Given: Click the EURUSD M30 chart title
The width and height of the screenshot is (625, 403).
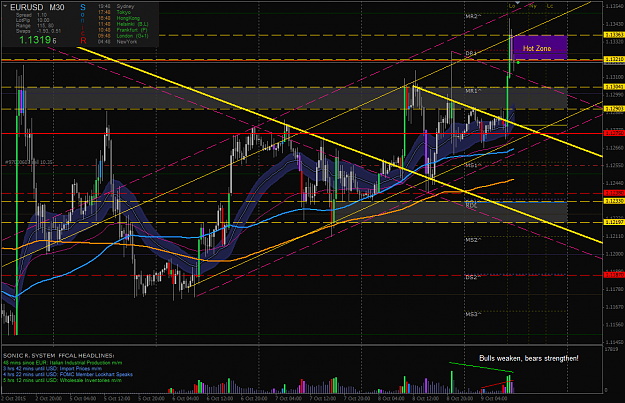Looking at the screenshot, I should pos(37,7).
